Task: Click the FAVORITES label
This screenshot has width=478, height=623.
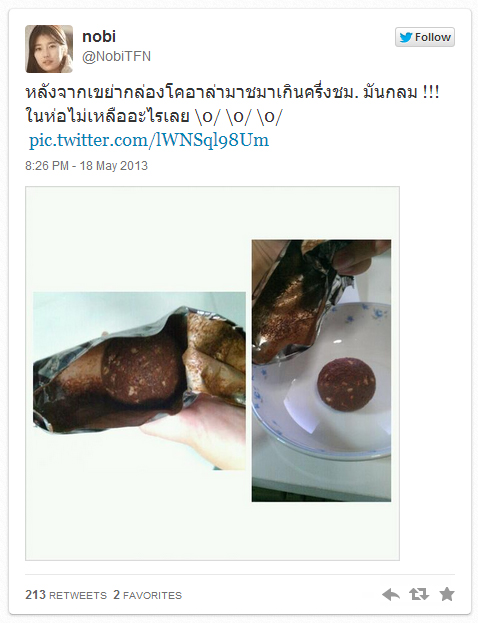Action: [x=153, y=595]
